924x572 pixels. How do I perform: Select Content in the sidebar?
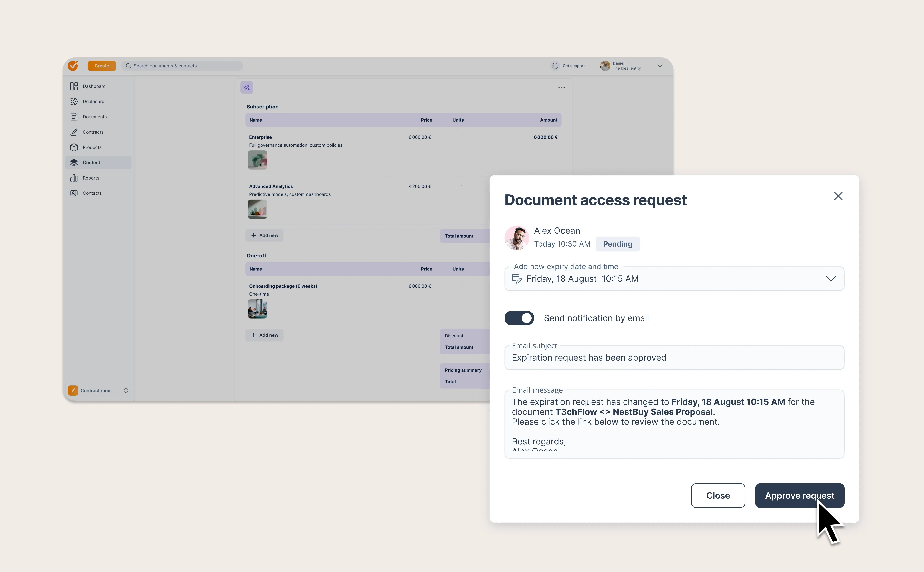tap(91, 163)
